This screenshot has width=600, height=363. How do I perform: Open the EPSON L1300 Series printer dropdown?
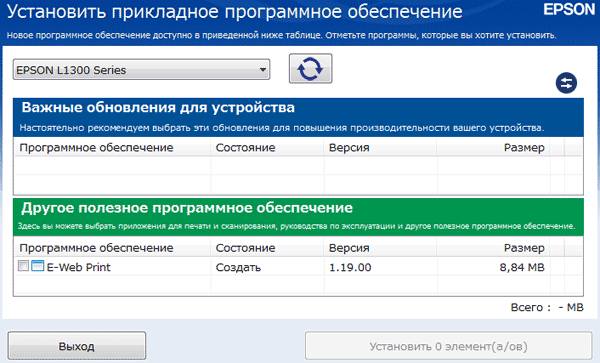[x=142, y=70]
